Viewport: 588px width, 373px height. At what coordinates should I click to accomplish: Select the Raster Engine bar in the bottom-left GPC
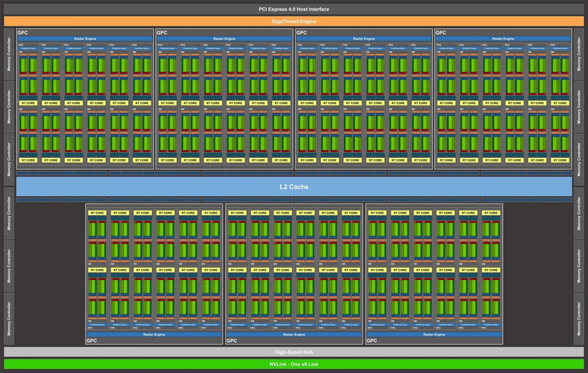[x=154, y=334]
